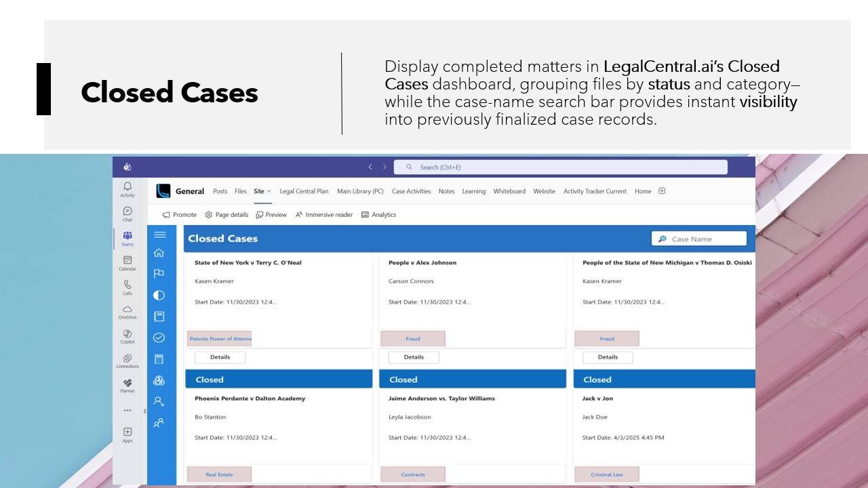
Task: Switch to the Legal Central Plan tab
Action: (x=304, y=191)
